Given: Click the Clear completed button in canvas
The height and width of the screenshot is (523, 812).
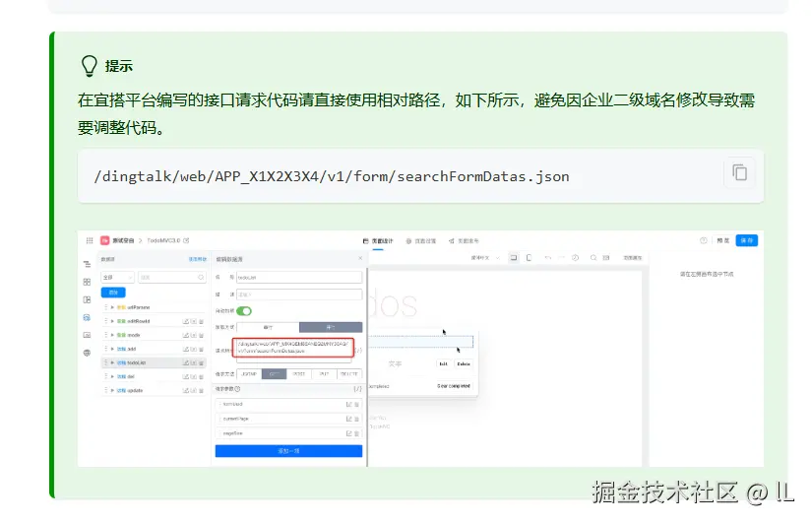Looking at the screenshot, I should coord(454,386).
